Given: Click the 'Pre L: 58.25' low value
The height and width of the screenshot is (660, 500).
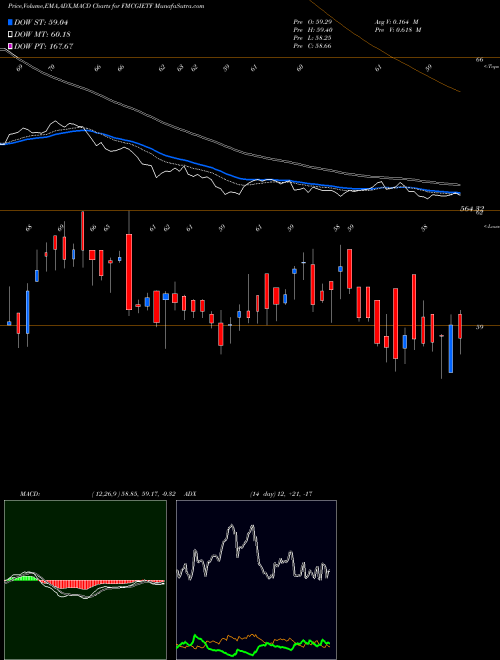Looking at the screenshot, I should pos(312,37).
